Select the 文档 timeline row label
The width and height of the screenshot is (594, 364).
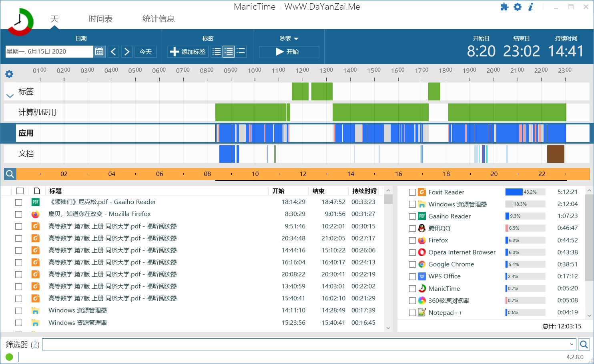[26, 154]
